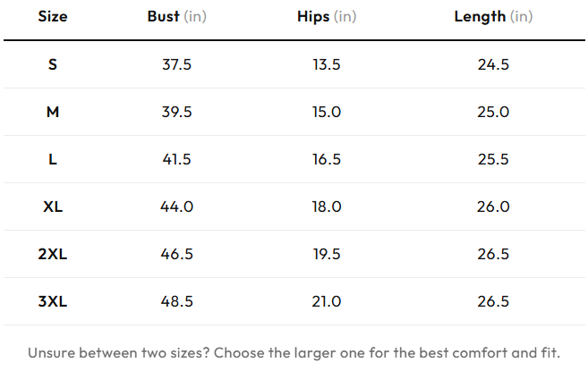
Task: Select the 15.0 hips value for M
Action: coord(327,112)
